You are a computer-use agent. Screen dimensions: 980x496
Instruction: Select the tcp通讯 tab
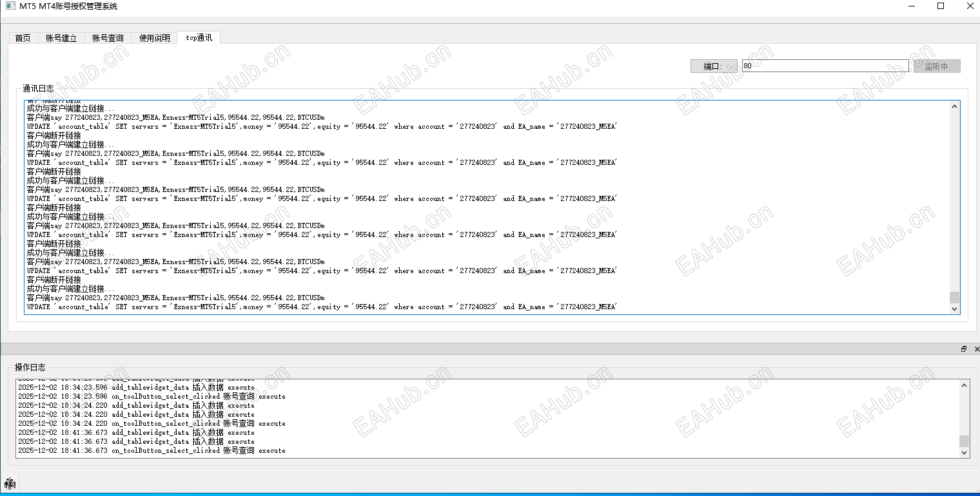tap(198, 37)
